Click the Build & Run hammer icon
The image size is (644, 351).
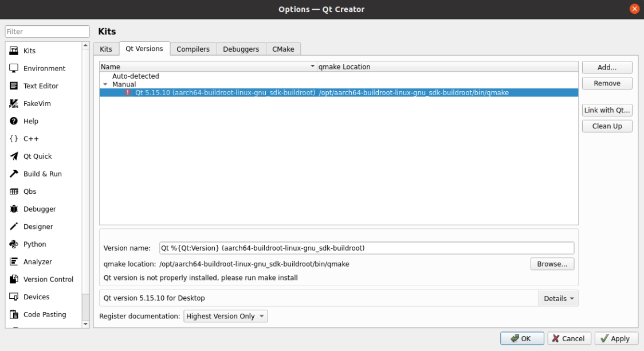(x=14, y=174)
